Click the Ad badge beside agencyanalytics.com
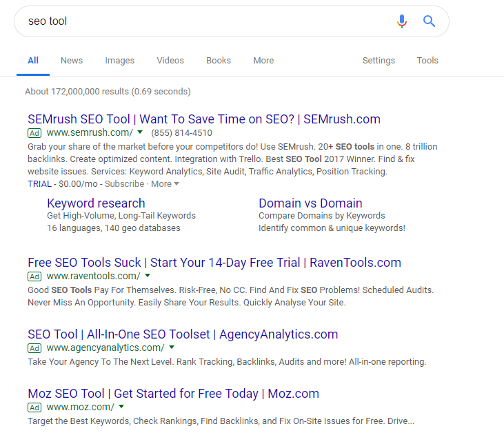Image resolution: width=504 pixels, height=433 pixels. pos(34,348)
